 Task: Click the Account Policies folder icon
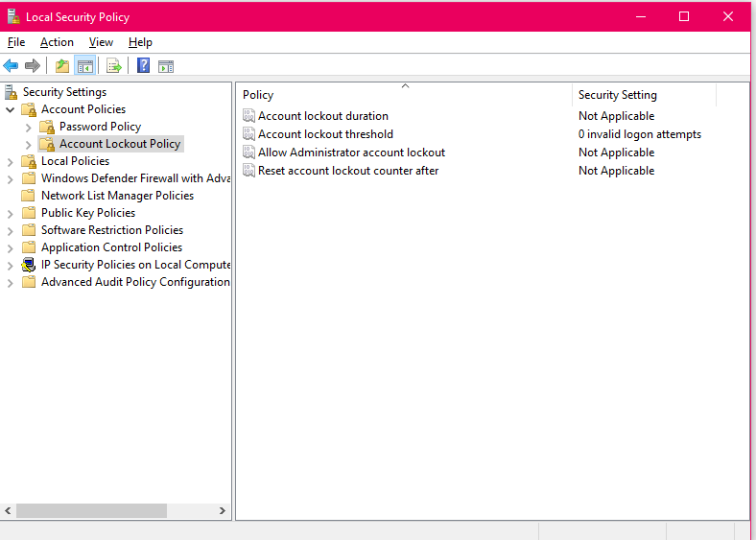(29, 109)
